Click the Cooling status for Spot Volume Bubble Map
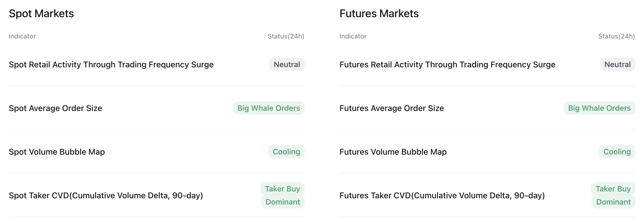 [x=286, y=152]
